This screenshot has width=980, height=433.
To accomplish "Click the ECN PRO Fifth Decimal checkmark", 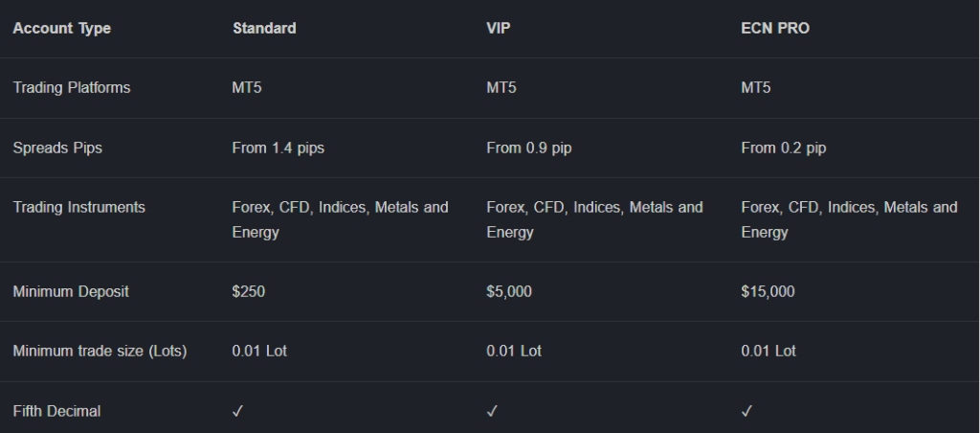I will 746,411.
